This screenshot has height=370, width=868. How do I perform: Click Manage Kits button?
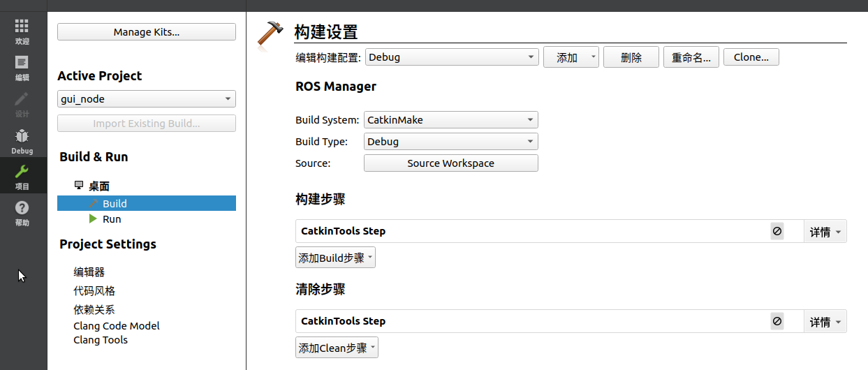pos(147,32)
